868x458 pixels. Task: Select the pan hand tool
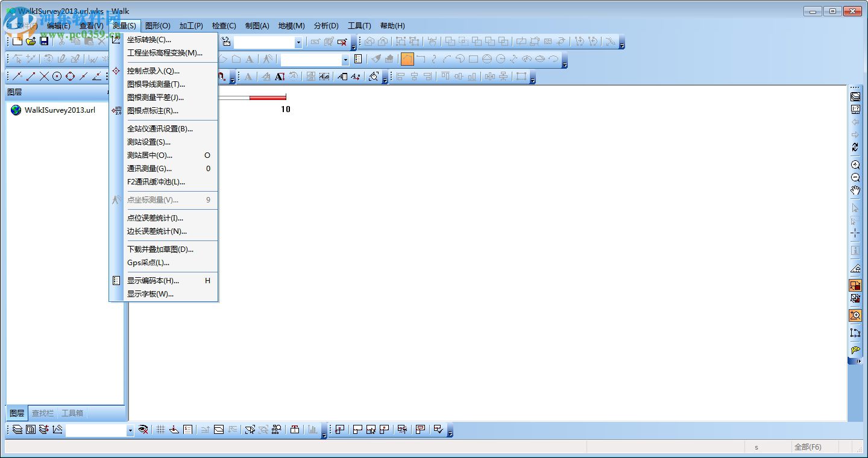click(855, 191)
